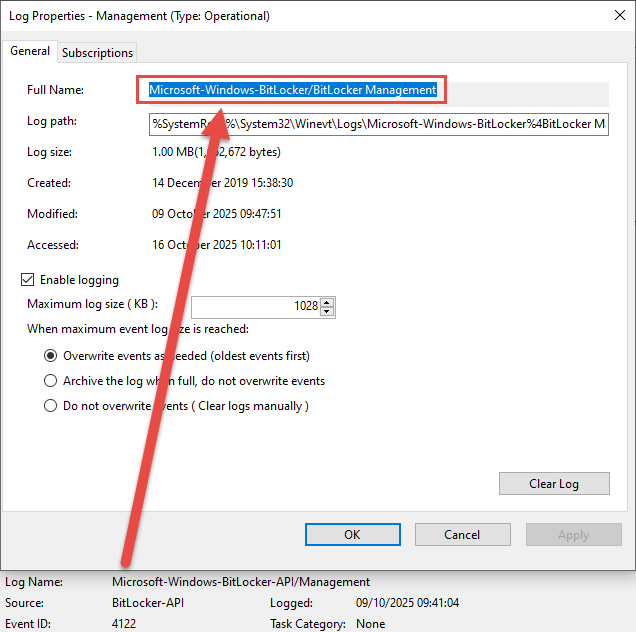
Task: Click the highlighted Full Name text field
Action: (292, 90)
